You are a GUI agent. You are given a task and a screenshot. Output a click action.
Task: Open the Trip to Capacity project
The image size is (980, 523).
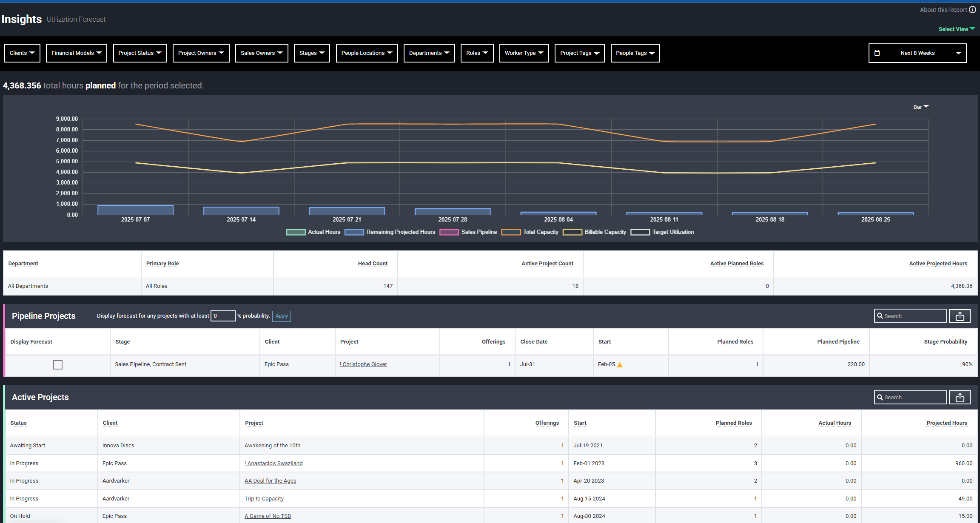(x=264, y=498)
